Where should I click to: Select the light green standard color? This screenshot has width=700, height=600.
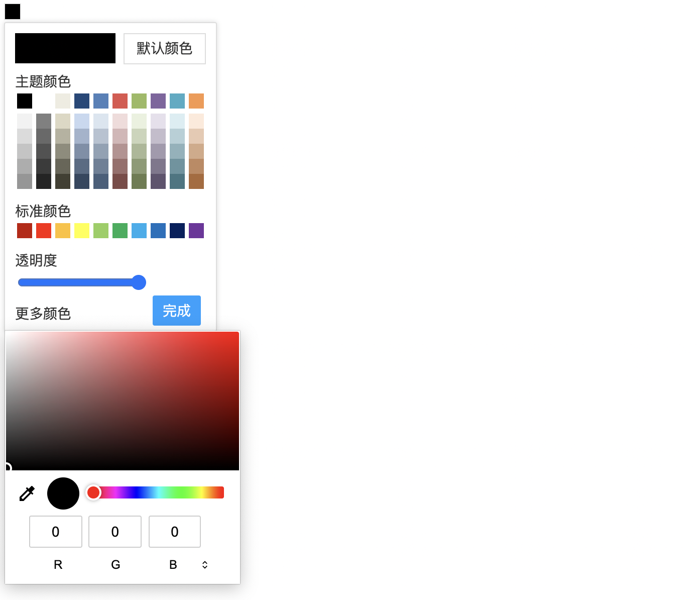101,231
